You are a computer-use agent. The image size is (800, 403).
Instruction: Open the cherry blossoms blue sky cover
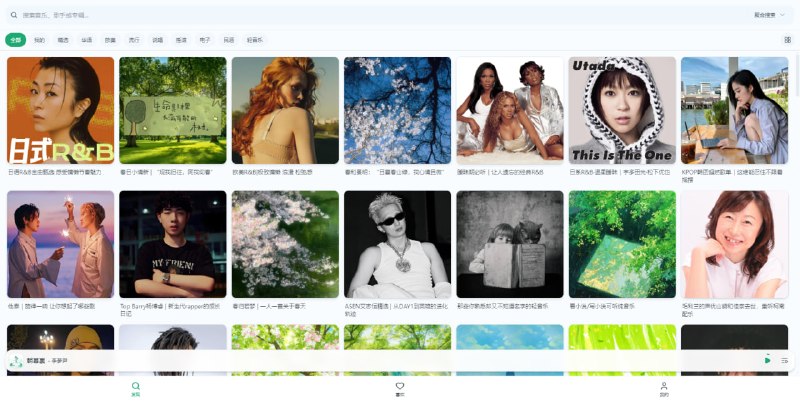397,110
